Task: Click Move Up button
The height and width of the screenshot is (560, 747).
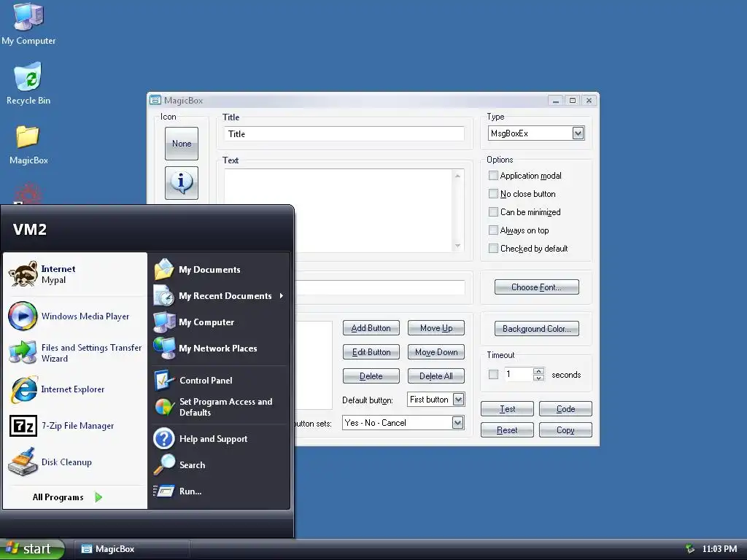Action: (x=436, y=328)
